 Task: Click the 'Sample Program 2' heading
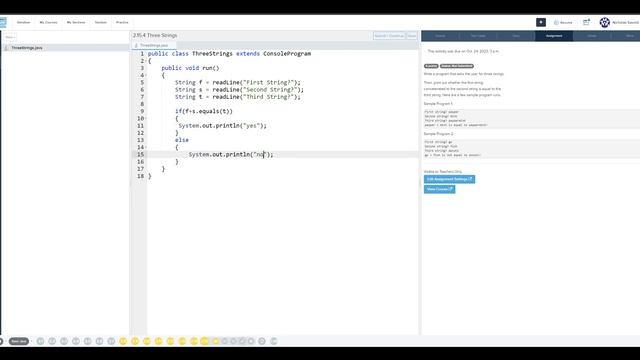click(438, 134)
